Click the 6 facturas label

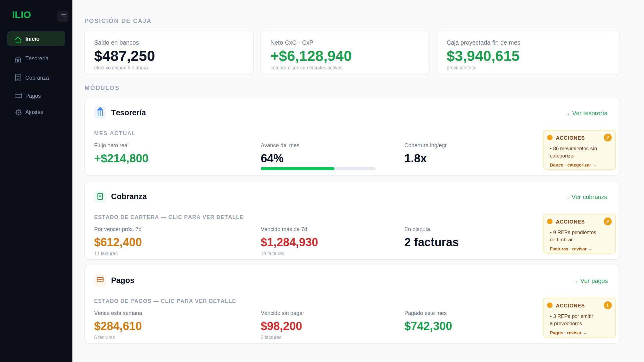[x=104, y=337]
